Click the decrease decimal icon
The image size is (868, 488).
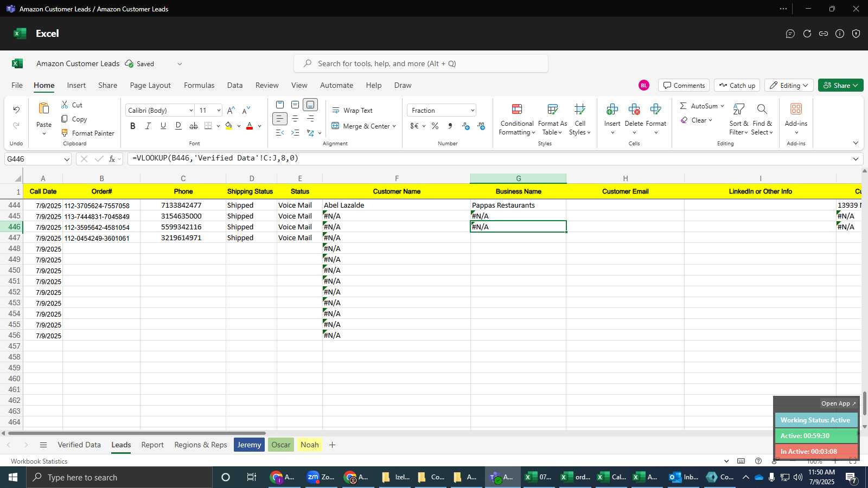tap(481, 126)
